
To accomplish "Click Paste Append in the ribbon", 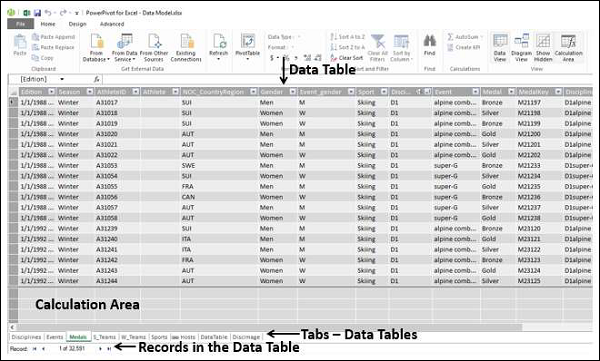I will point(54,37).
